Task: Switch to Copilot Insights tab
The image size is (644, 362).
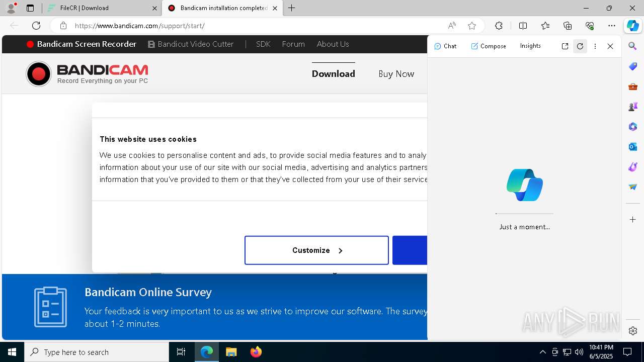Action: click(x=530, y=46)
